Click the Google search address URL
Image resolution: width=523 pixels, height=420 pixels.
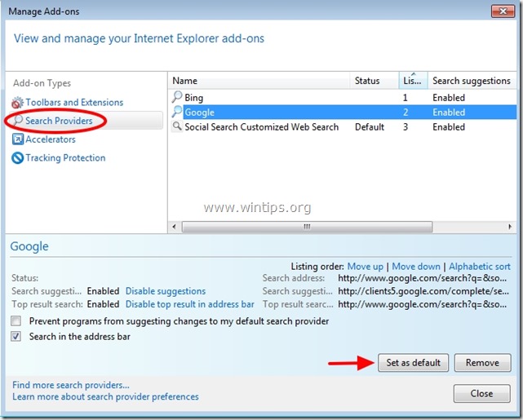423,278
